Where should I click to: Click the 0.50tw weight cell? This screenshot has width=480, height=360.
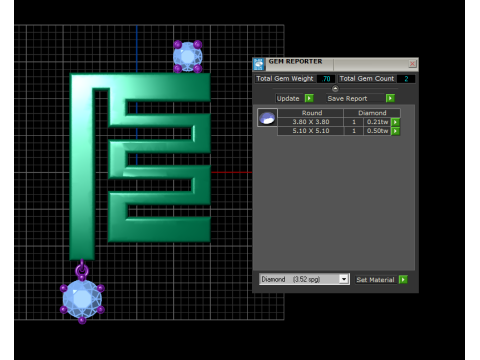click(x=377, y=131)
